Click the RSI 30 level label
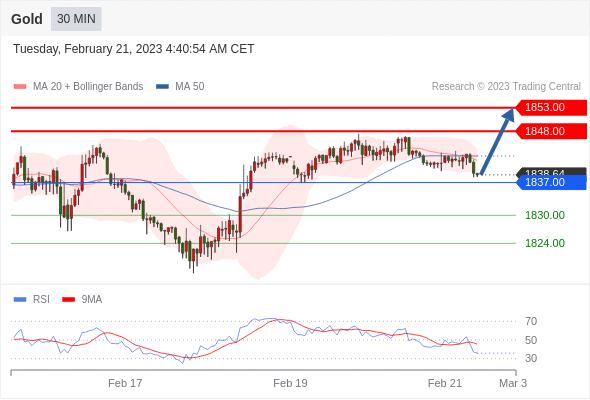Image resolution: width=590 pixels, height=400 pixels. click(x=531, y=358)
